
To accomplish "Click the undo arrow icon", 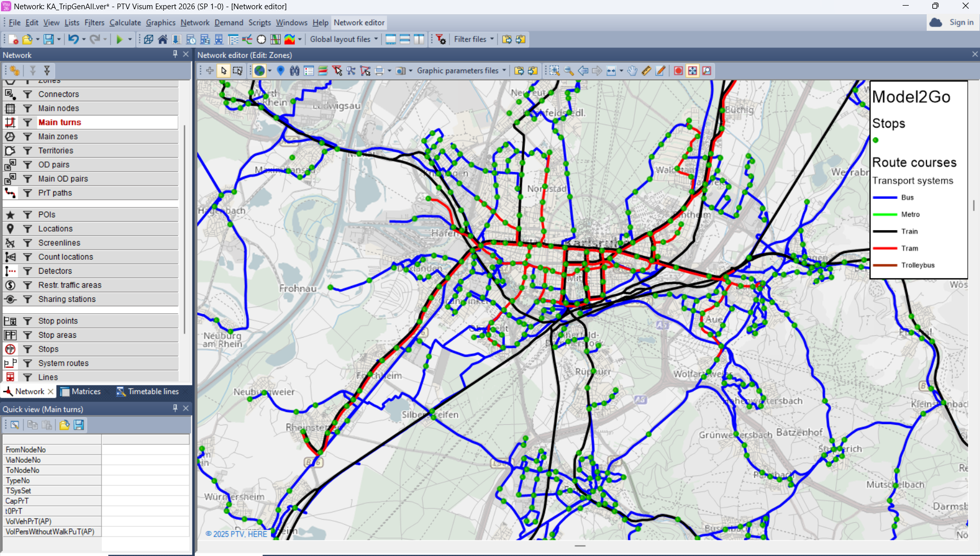I will pos(73,39).
